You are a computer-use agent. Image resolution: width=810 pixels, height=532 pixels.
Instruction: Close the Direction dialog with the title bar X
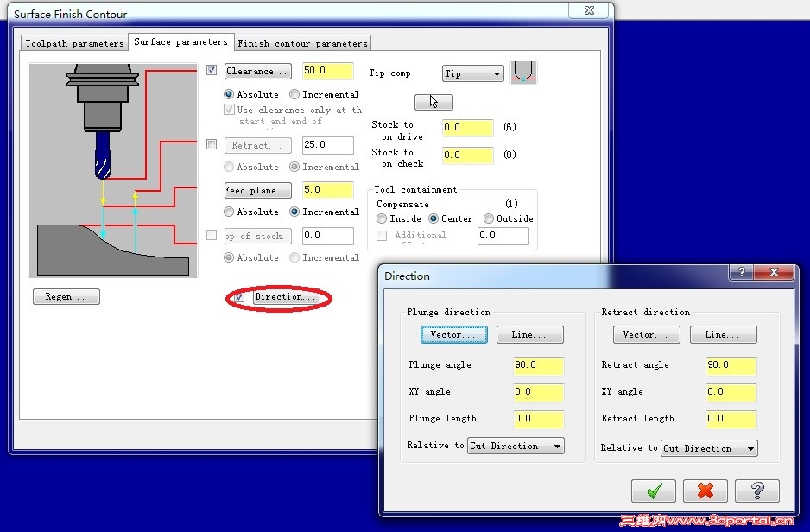tap(774, 272)
